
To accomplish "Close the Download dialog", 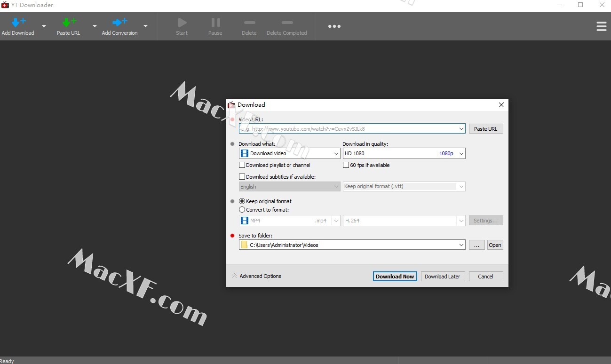I will click(501, 105).
